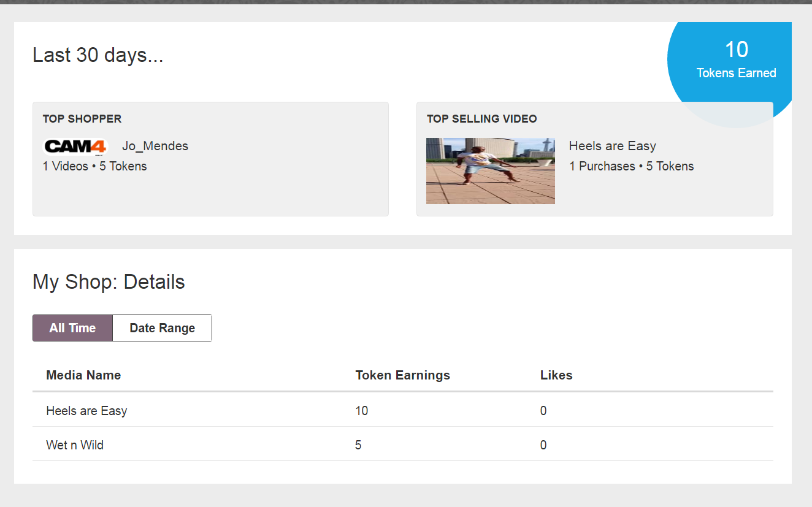Click the TOP SHOPPER card title

point(82,119)
